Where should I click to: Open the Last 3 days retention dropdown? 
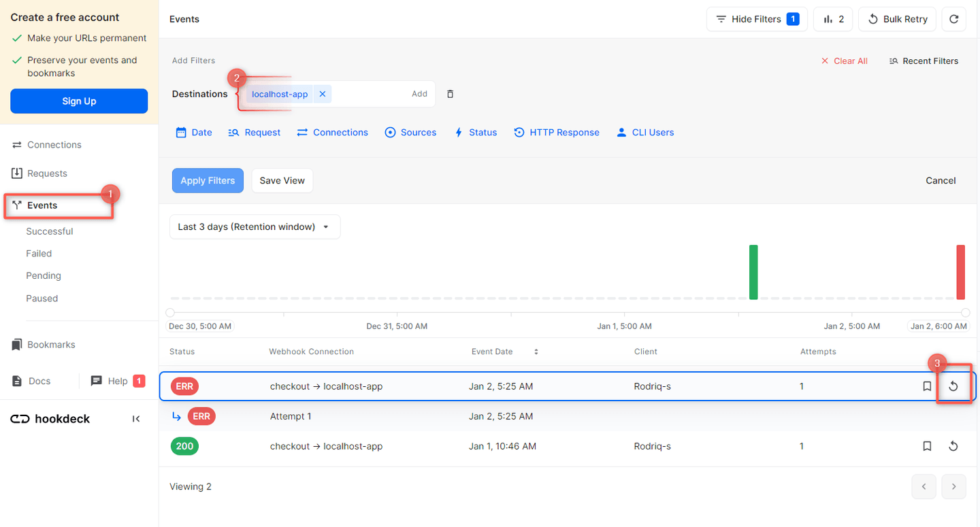255,226
